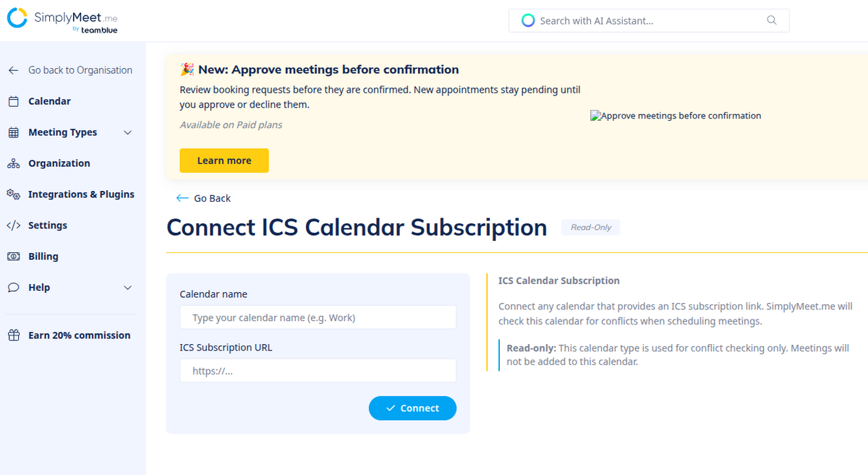This screenshot has height=475, width=868.
Task: Click the Calendar icon in sidebar
Action: [13, 101]
